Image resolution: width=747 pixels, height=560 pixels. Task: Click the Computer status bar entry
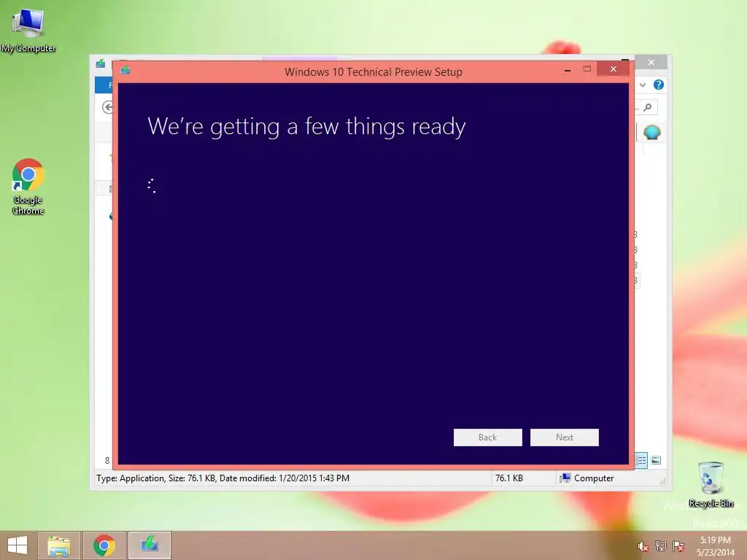587,478
